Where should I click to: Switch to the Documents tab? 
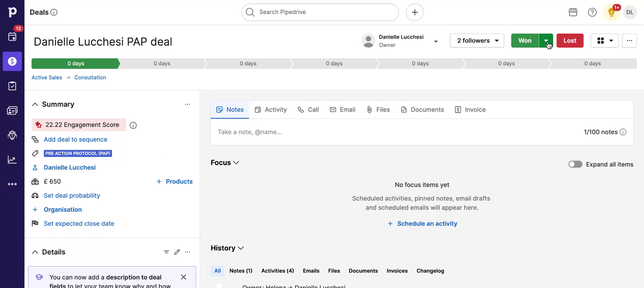click(x=422, y=109)
